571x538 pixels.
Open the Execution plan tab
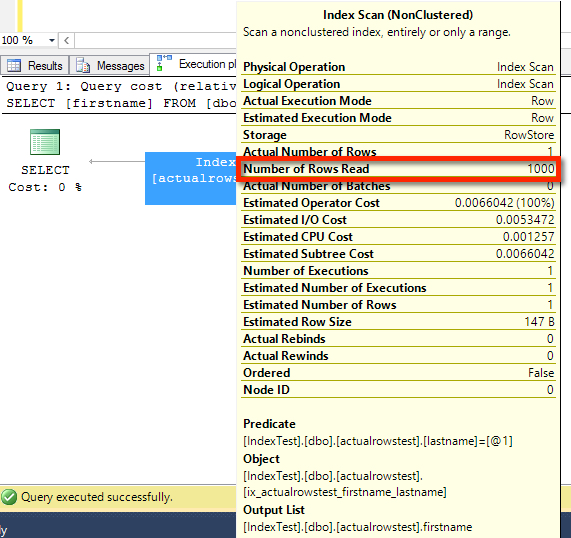(194, 64)
